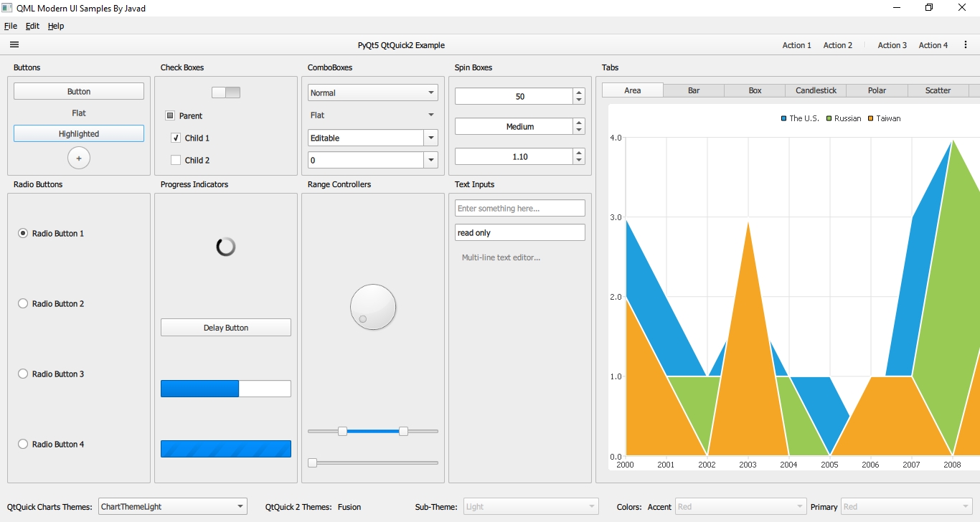Click Action 3 in the toolbar

pyautogui.click(x=892, y=45)
